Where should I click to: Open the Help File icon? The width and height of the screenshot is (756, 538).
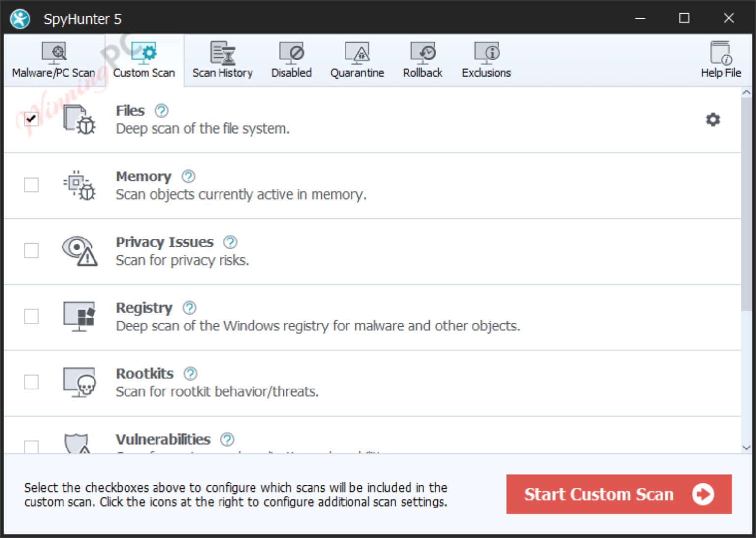tap(721, 59)
